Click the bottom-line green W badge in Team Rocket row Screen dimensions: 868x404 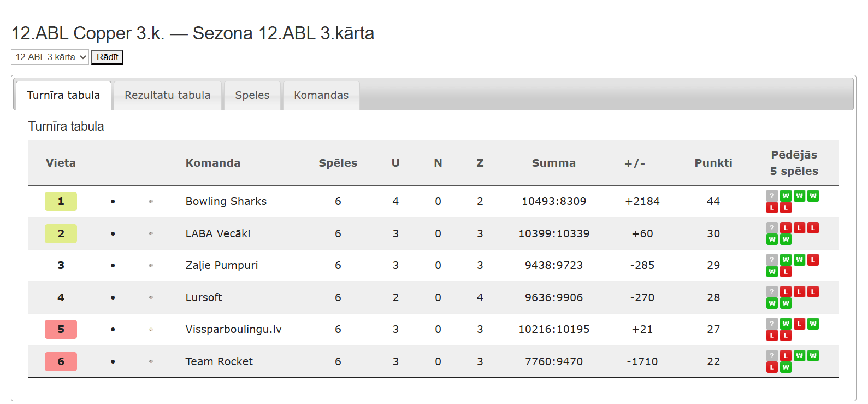(x=786, y=367)
